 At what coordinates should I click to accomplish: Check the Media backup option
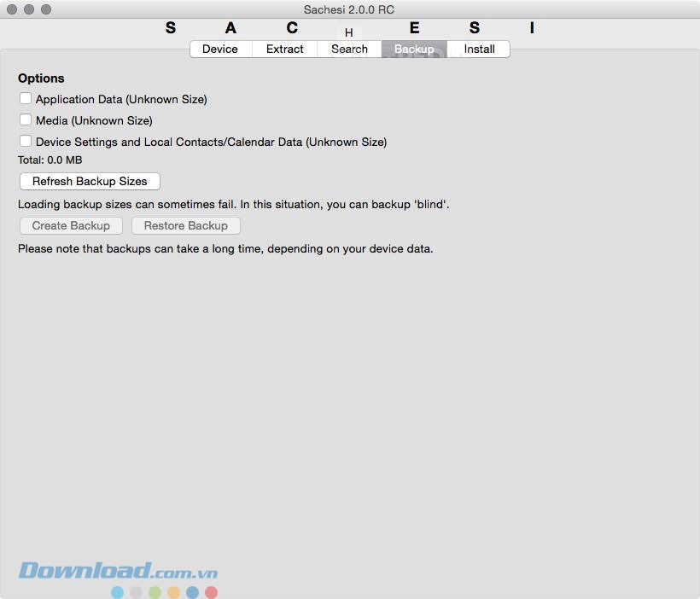point(26,120)
